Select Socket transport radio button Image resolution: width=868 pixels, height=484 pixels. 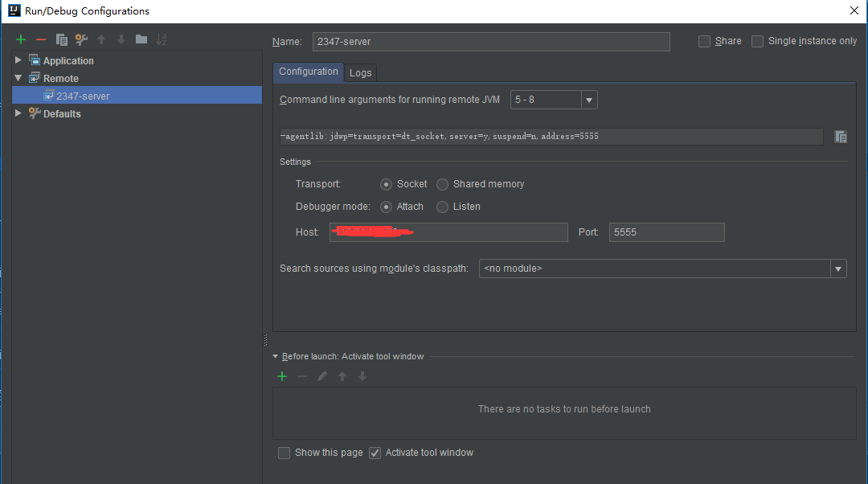[x=387, y=184]
